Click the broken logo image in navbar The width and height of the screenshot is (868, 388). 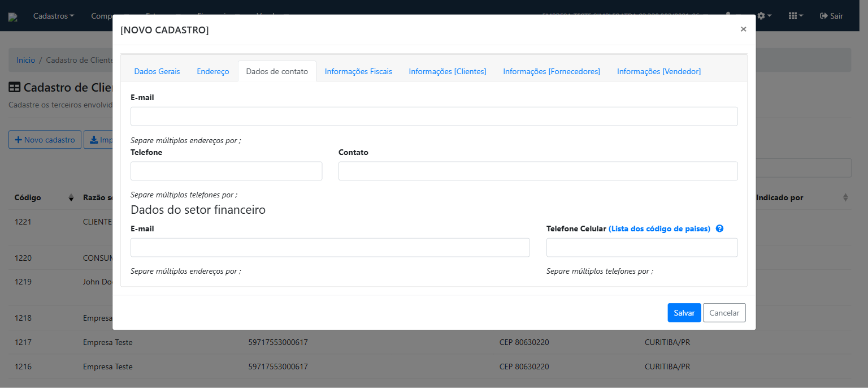12,17
